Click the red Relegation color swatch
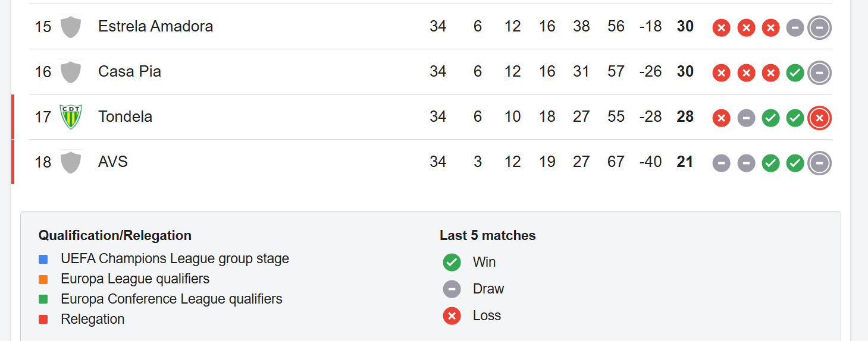This screenshot has width=868, height=341. [43, 319]
